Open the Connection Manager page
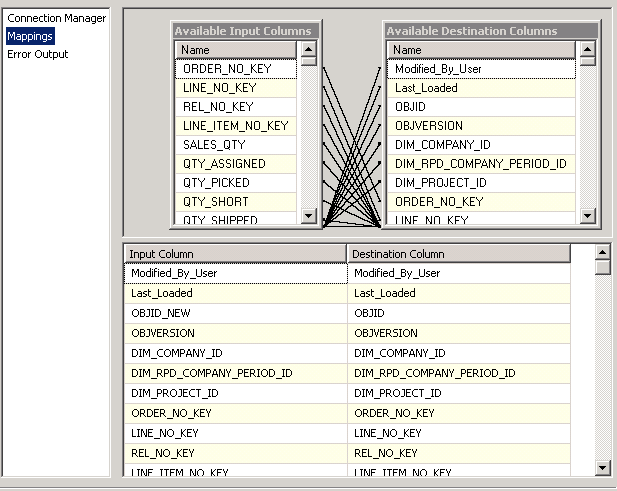This screenshot has height=491, width=617. click(56, 18)
